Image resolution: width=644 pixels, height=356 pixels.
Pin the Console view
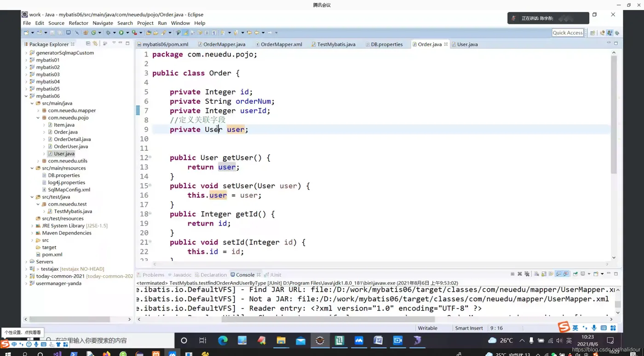(x=575, y=274)
